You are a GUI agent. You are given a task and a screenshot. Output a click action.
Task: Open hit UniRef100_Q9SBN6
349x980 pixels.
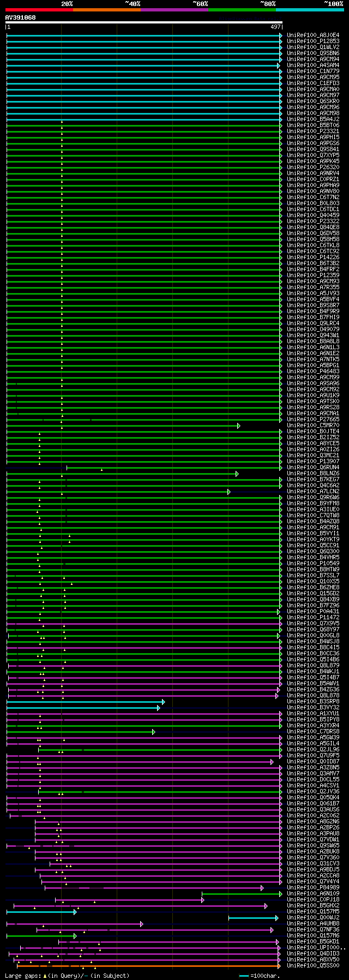[x=313, y=53]
